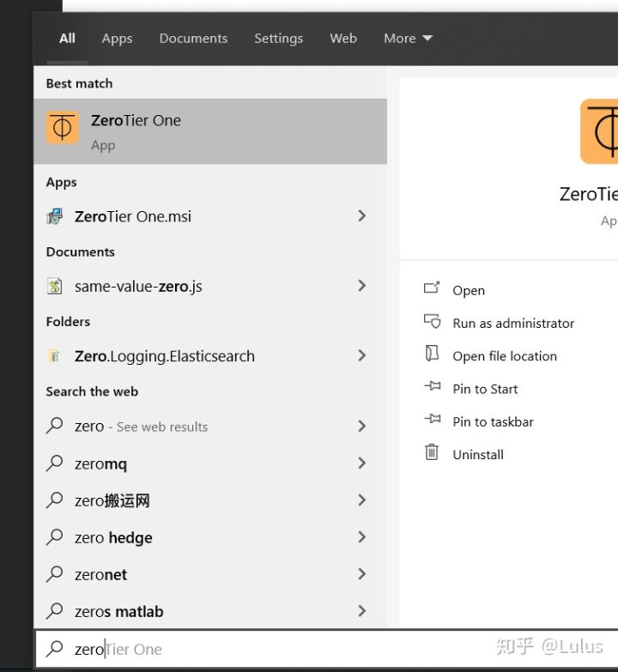Click the Pin to taskbar pin icon
Image resolution: width=618 pixels, height=672 pixels.
(x=433, y=418)
